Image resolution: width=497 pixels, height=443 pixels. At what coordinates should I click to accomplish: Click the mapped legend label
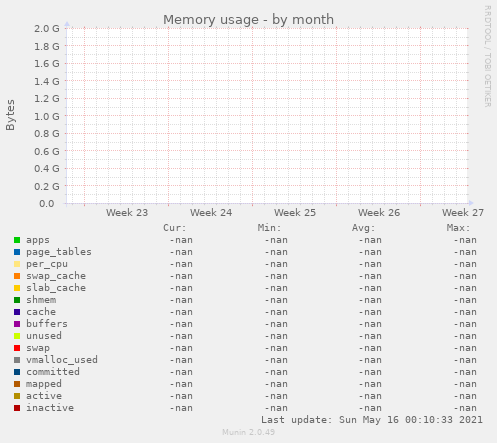tap(44, 384)
